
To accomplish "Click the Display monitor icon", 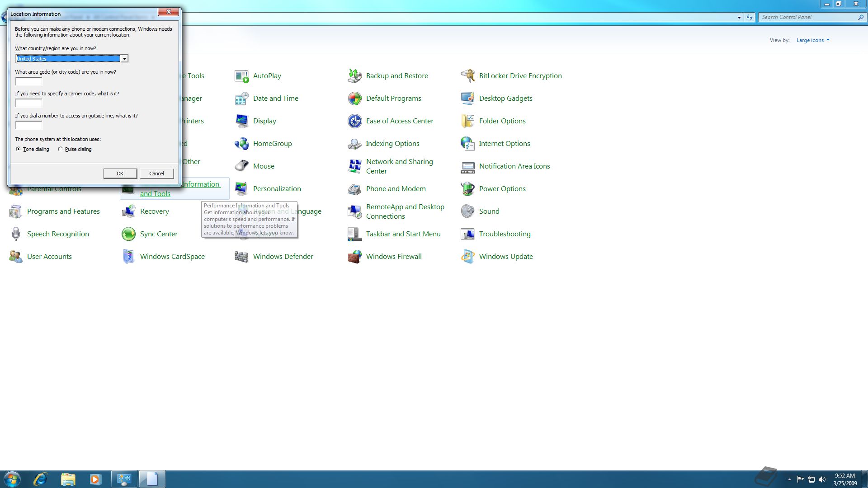I will click(241, 121).
